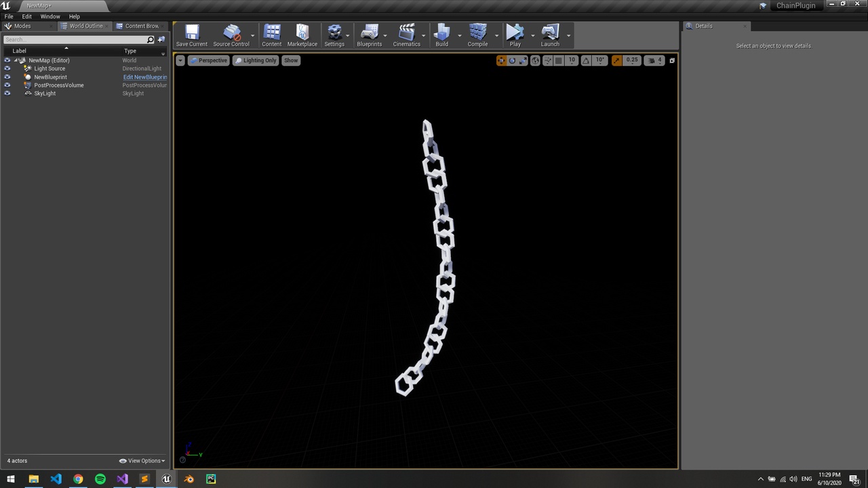Screen dimensions: 868x488
Task: Select the Blueprints toolbar icon
Action: coord(370,35)
